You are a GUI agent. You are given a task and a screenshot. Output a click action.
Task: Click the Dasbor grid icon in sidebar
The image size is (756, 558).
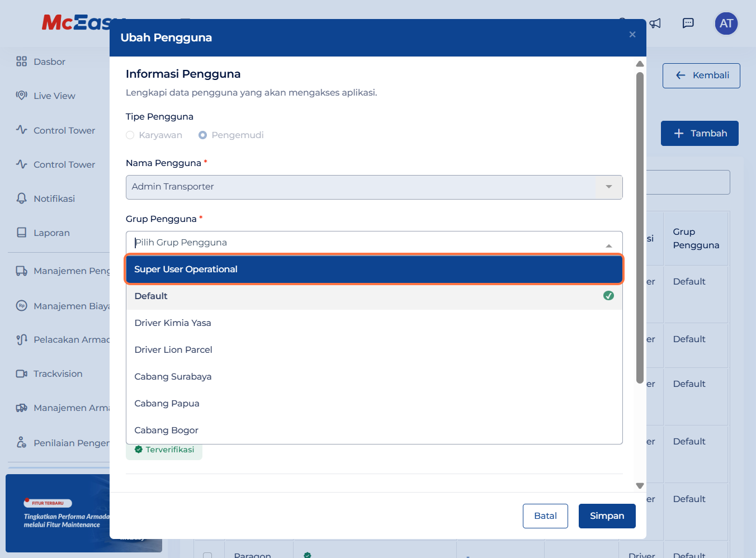coord(21,62)
